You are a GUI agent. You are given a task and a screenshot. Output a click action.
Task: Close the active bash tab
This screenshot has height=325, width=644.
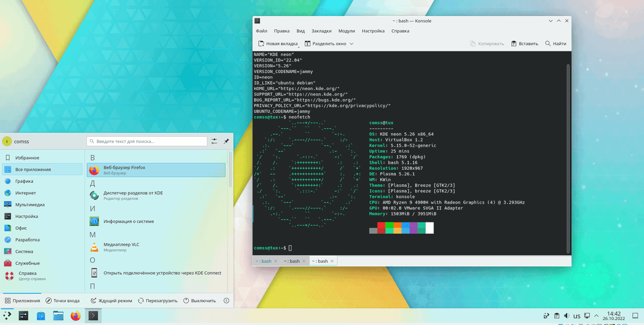[x=332, y=261]
